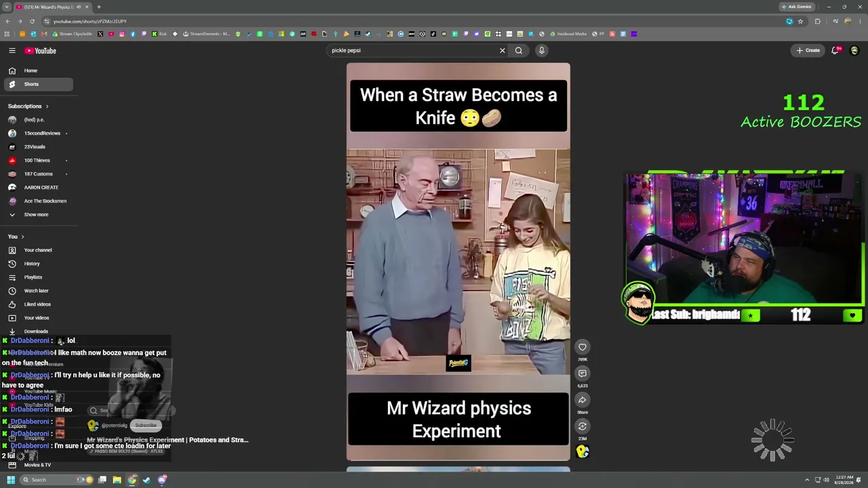Open the Chrome three-dot menu

(860, 21)
